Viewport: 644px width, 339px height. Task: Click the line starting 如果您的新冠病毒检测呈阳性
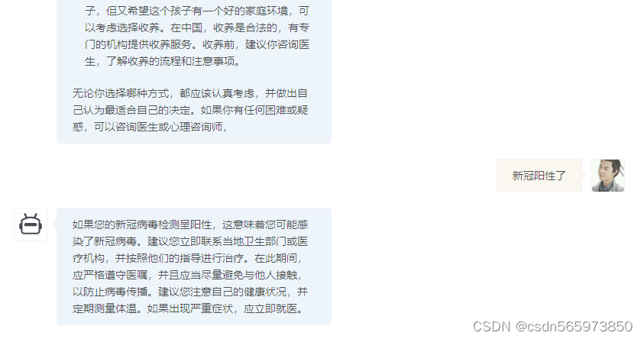click(190, 224)
